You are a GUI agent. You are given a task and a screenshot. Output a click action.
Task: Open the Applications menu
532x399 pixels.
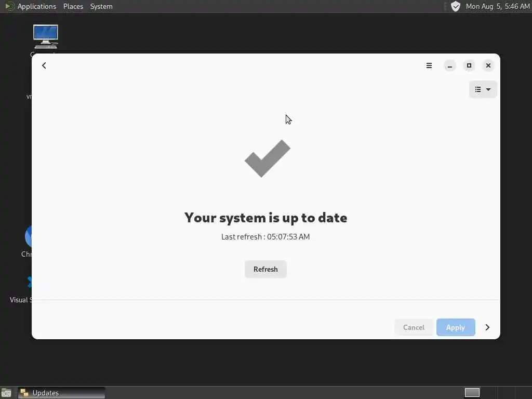click(x=37, y=6)
